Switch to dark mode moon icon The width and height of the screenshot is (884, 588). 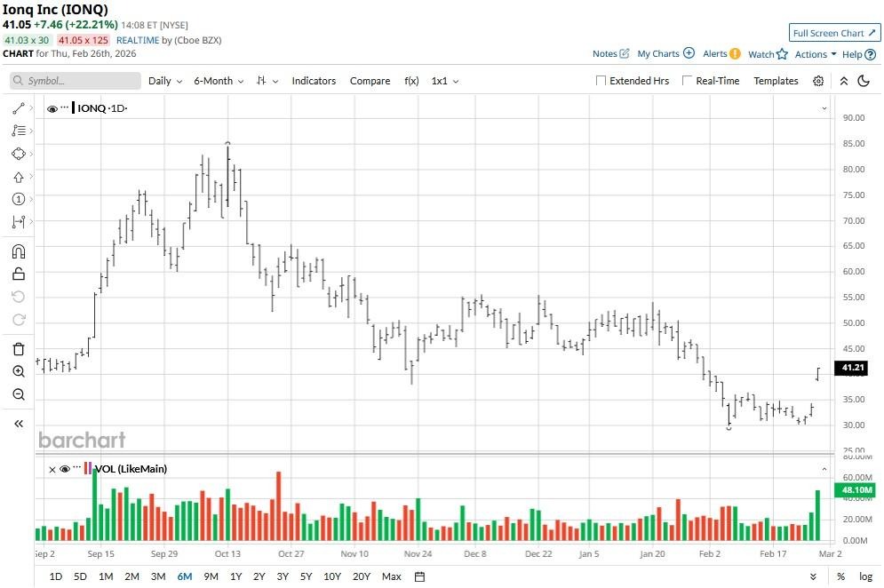pyautogui.click(x=864, y=81)
